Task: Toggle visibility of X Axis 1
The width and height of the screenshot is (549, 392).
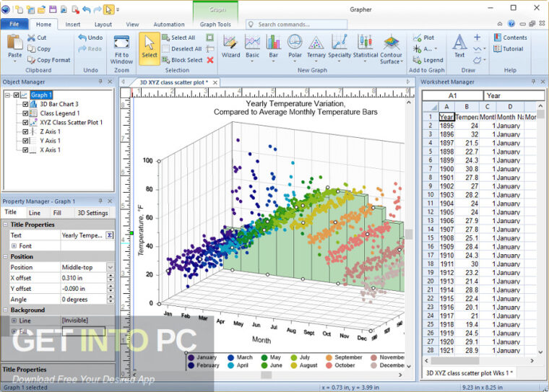Action: pos(25,149)
